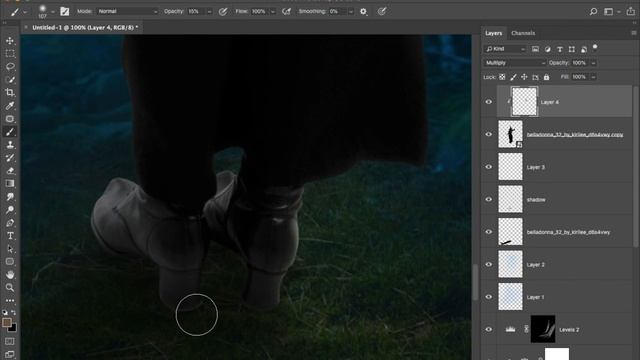Toggle the brush settings panel icon
The width and height of the screenshot is (640, 360).
coord(64,11)
